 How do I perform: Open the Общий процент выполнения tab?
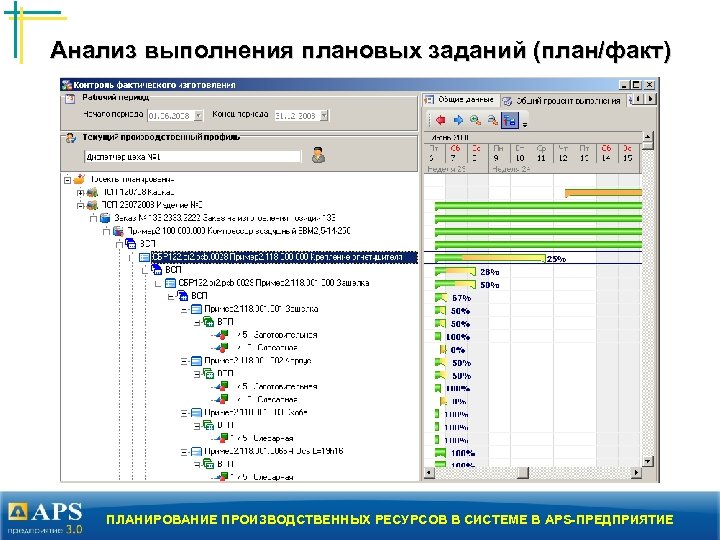click(562, 101)
